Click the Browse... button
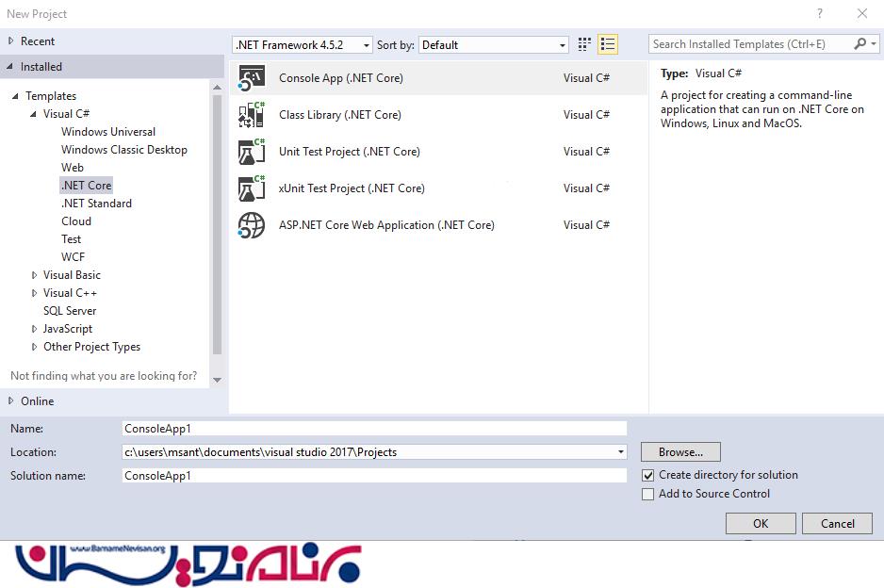The height and width of the screenshot is (588, 884). click(680, 452)
